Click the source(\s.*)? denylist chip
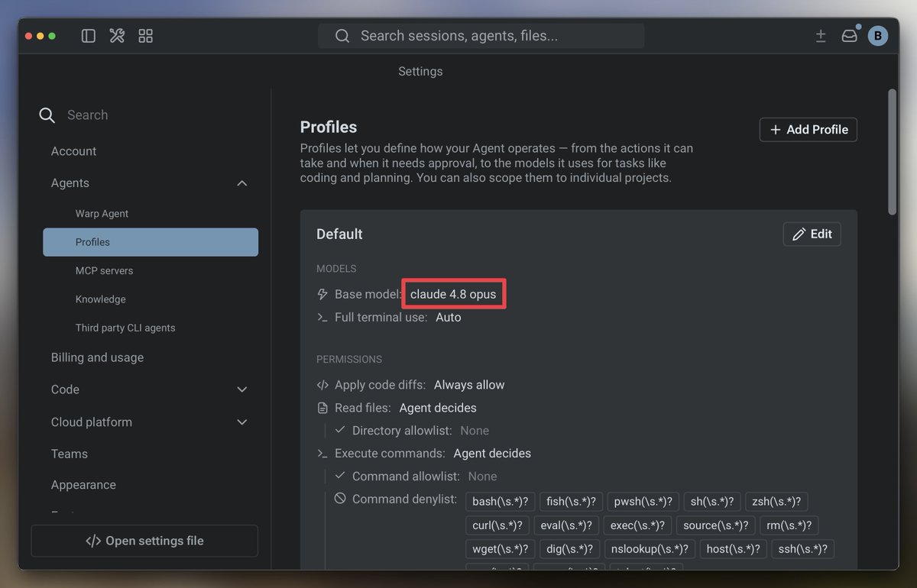Viewport: 917px width, 588px height. point(716,525)
